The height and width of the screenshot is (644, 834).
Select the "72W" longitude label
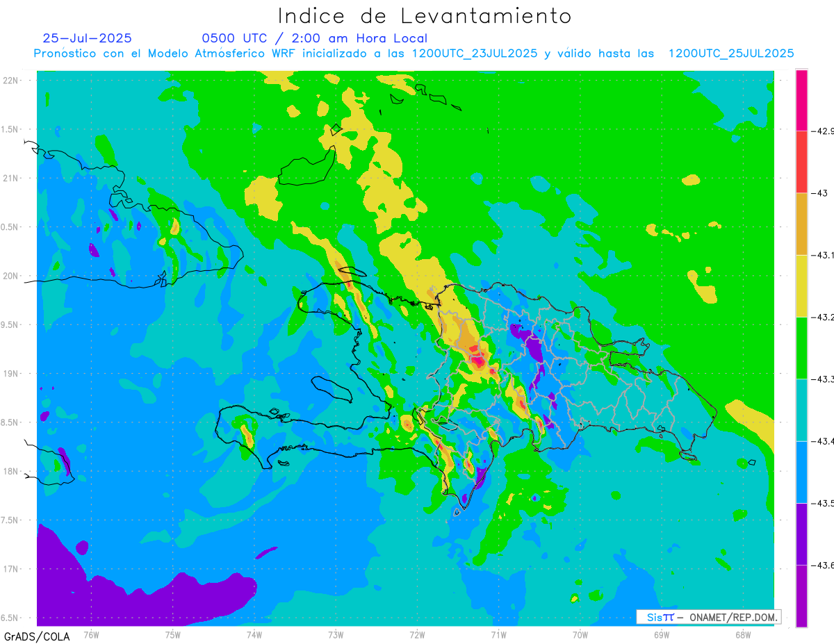pos(417,634)
